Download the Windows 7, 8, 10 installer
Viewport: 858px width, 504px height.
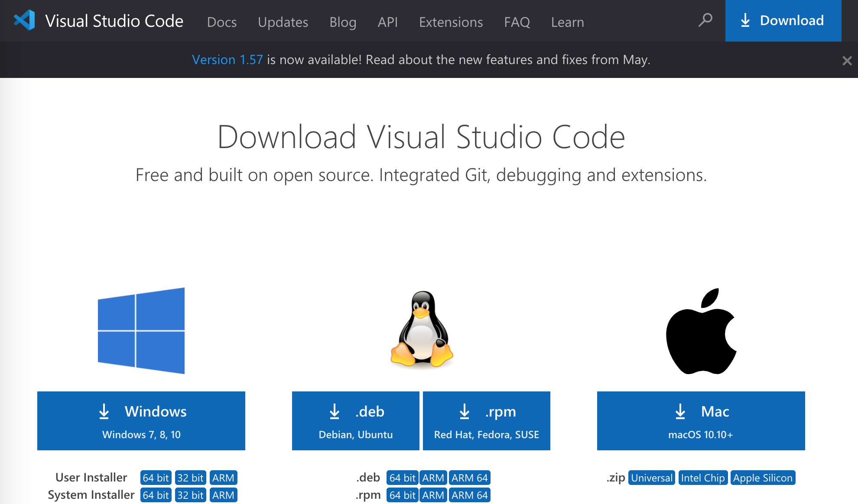pyautogui.click(x=141, y=421)
